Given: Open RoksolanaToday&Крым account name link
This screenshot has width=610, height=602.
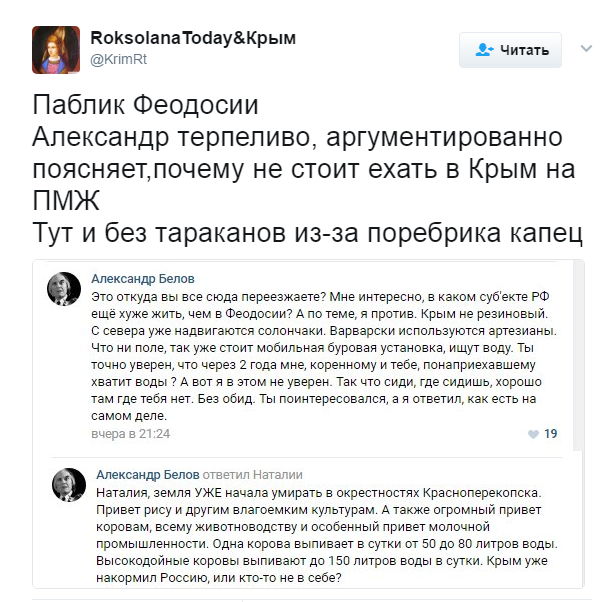Looking at the screenshot, I should click(193, 38).
